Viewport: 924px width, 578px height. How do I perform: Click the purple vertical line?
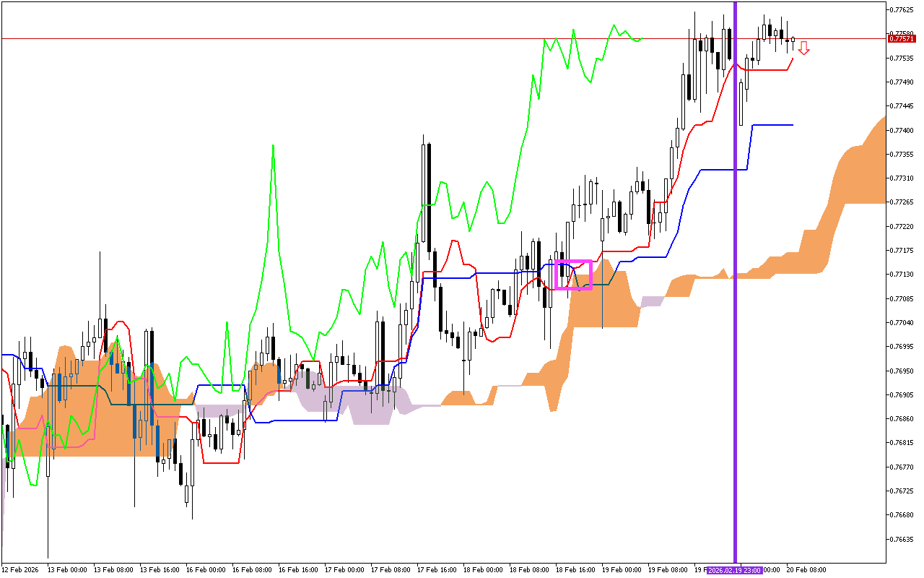click(736, 289)
